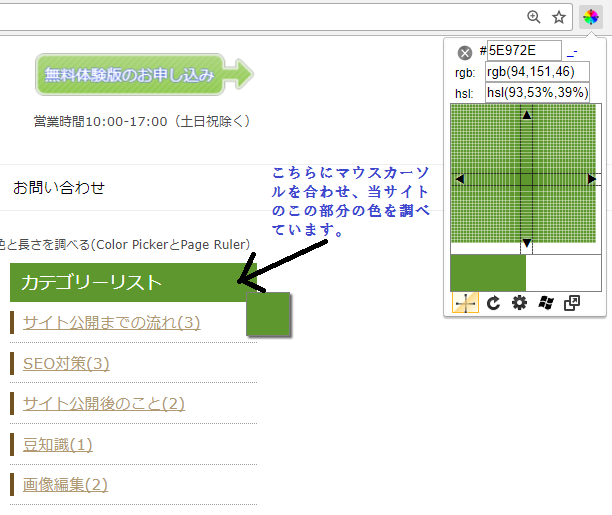Click the refresh snapshot arrow icon
612x515 pixels.
(x=493, y=303)
